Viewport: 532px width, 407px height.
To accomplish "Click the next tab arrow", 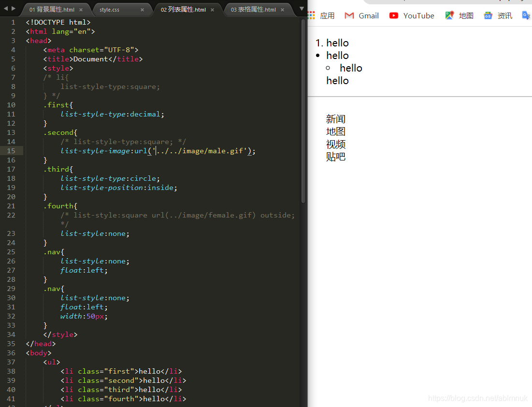I will [14, 9].
